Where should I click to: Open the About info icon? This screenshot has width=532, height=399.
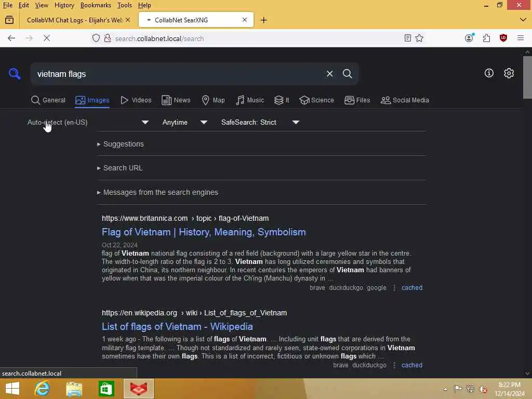489,73
